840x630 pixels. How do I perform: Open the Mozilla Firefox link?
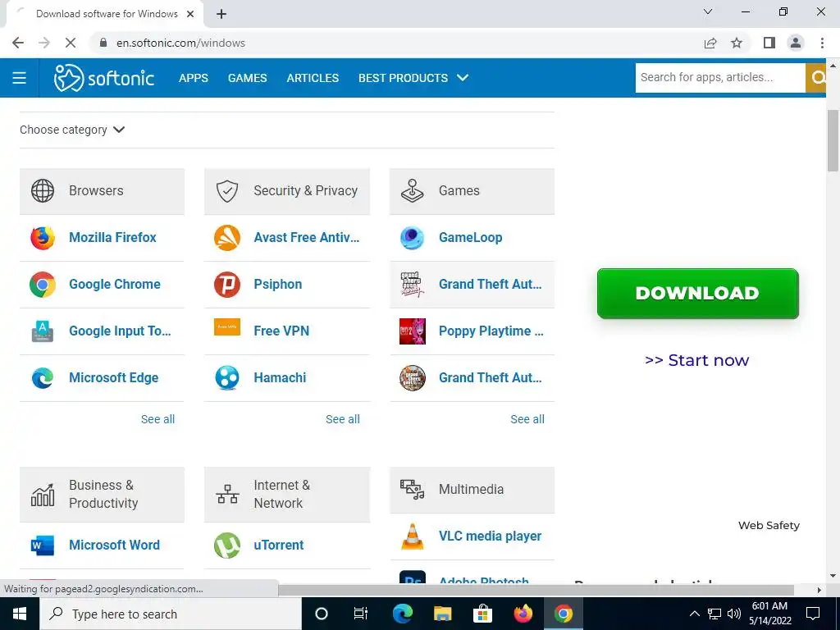112,237
